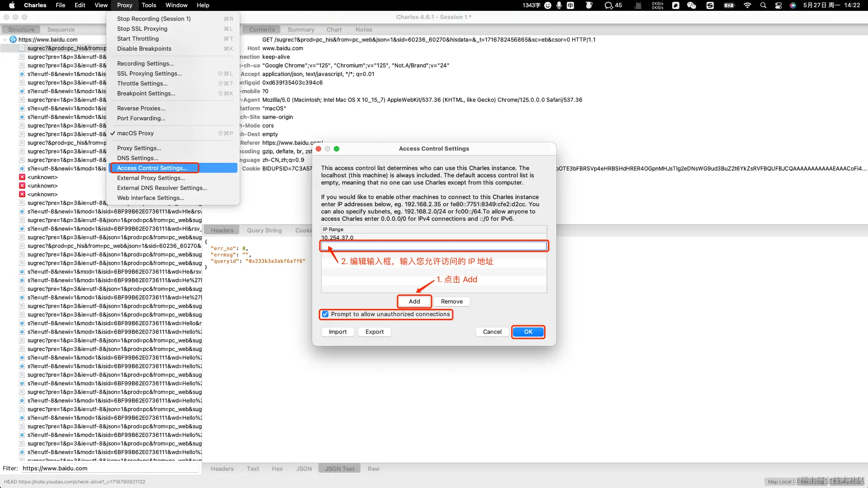Click the icon of the wd=Hle&rsv request row
The height and width of the screenshot is (488, 868).
[22, 211]
